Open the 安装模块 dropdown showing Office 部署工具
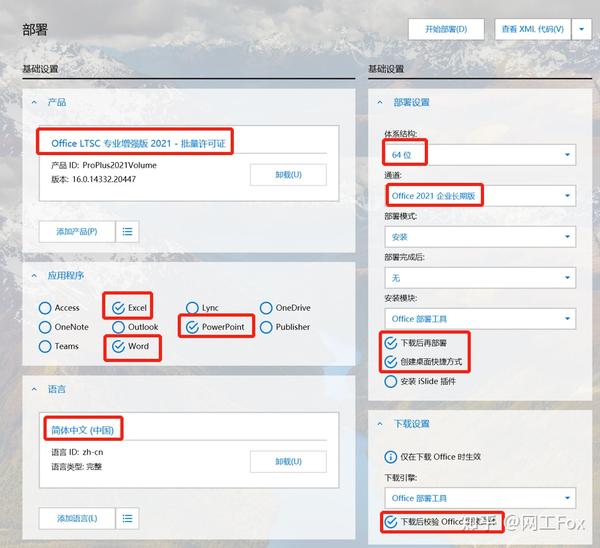Image resolution: width=600 pixels, height=548 pixels. point(480,318)
